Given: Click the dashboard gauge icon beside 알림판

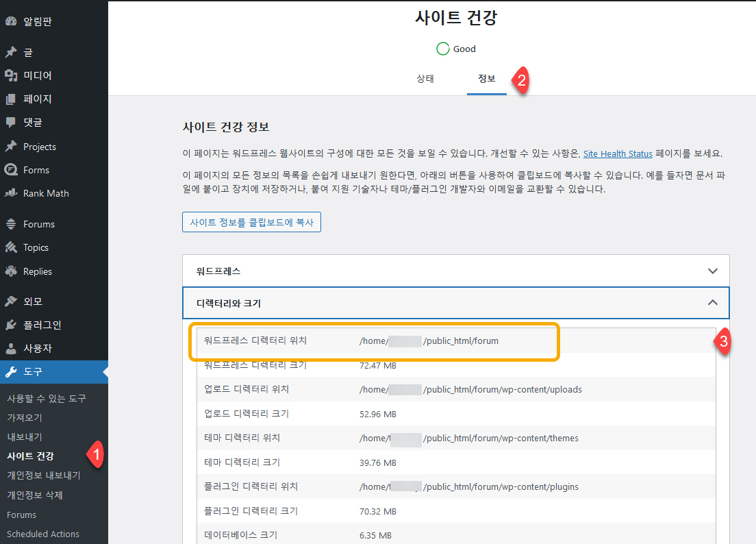Looking at the screenshot, I should pyautogui.click(x=11, y=21).
